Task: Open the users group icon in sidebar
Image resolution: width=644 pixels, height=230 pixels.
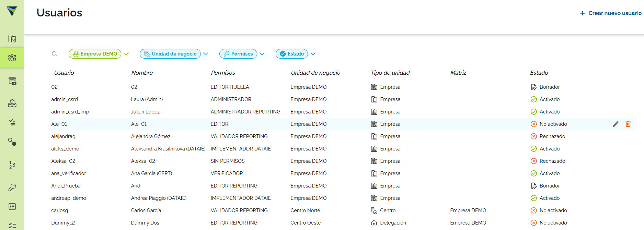Action: click(12, 58)
